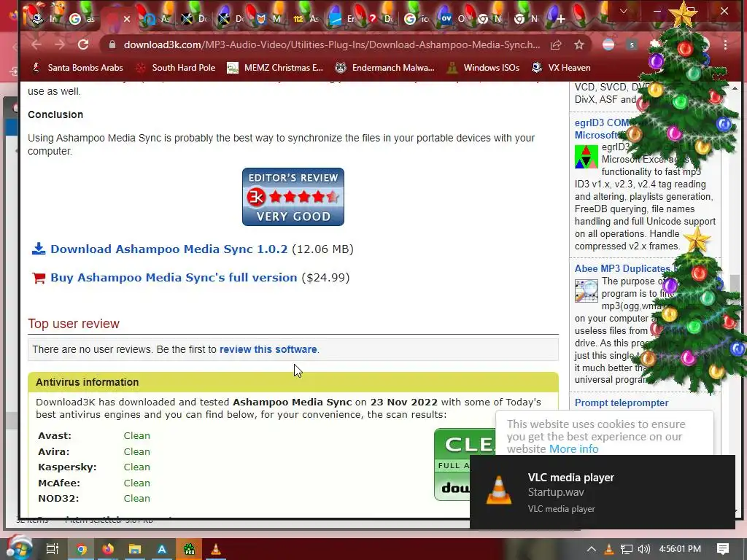Click the 'Top user review' heading
Image resolution: width=747 pixels, height=560 pixels.
(x=74, y=323)
